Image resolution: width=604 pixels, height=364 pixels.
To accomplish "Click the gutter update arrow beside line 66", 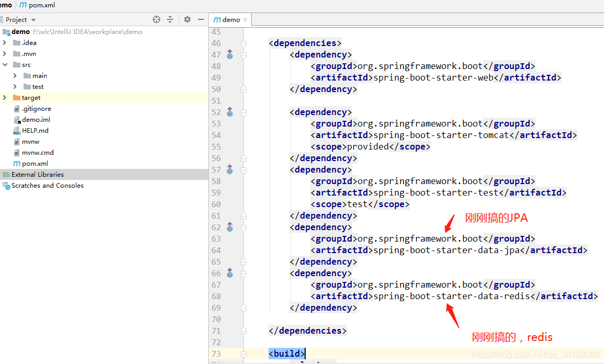I will click(x=229, y=273).
